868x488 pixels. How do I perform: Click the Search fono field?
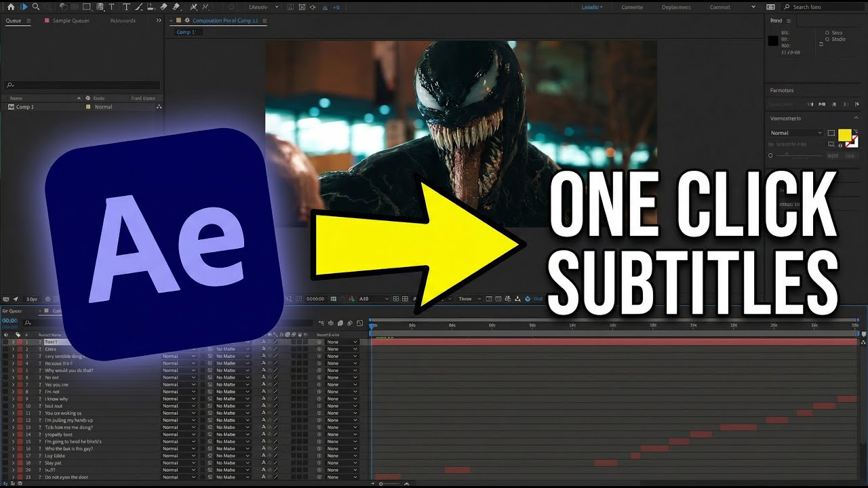(823, 7)
